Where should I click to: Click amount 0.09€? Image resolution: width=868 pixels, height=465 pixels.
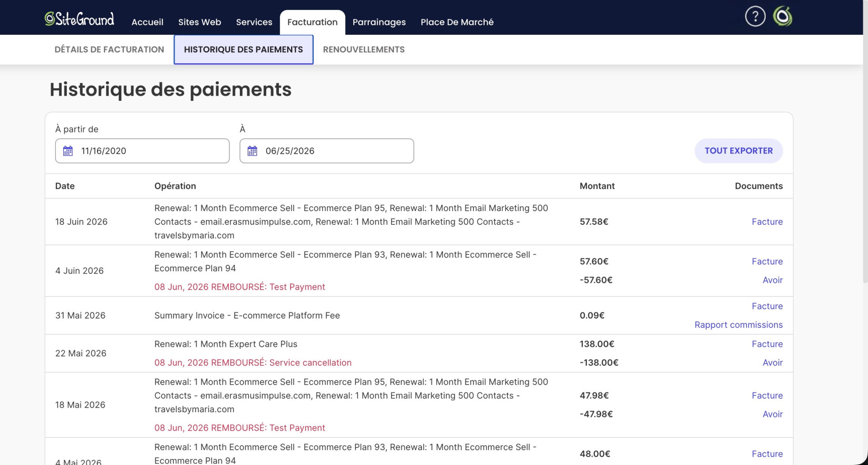[x=592, y=316]
